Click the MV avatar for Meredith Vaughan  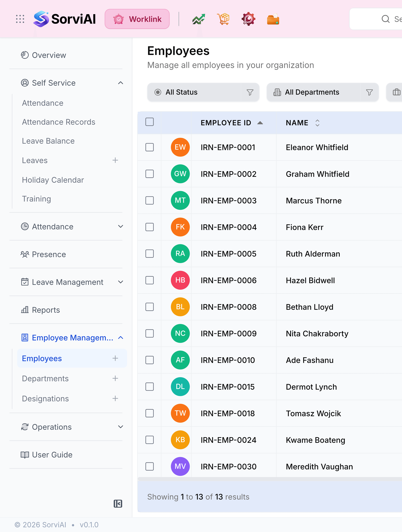[x=180, y=466]
